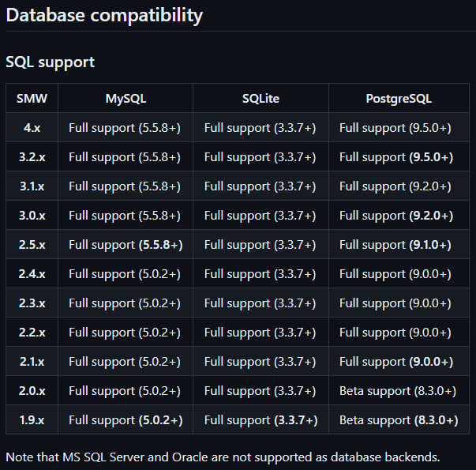Image resolution: width=476 pixels, height=470 pixels.
Task: Select the SMW column header
Action: 32,99
